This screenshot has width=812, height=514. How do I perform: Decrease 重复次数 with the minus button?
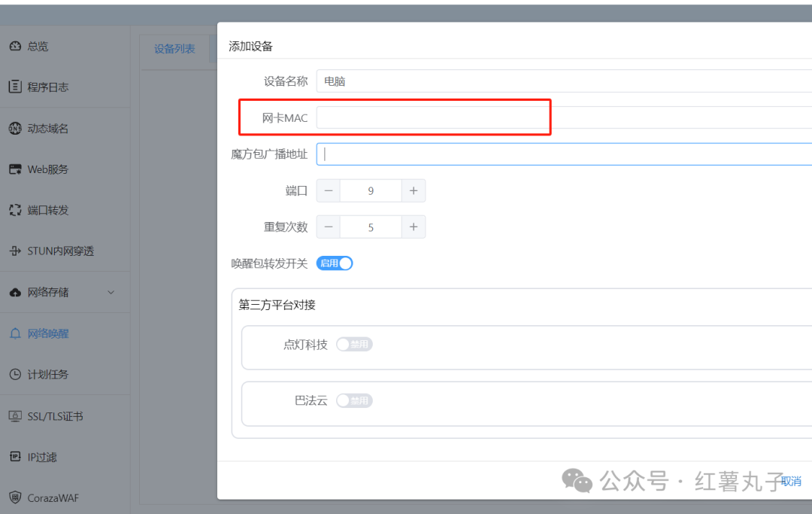[x=329, y=227]
